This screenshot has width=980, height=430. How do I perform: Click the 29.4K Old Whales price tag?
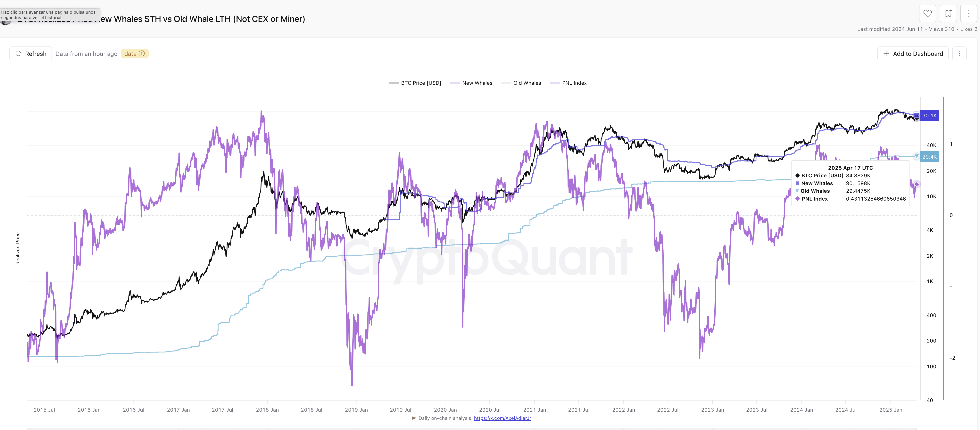pyautogui.click(x=929, y=157)
